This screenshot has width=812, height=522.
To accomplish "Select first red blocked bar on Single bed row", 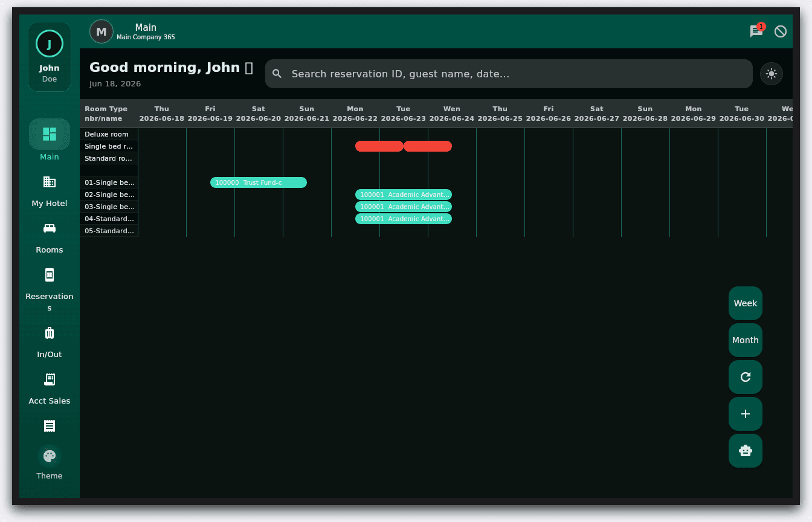I will [379, 146].
